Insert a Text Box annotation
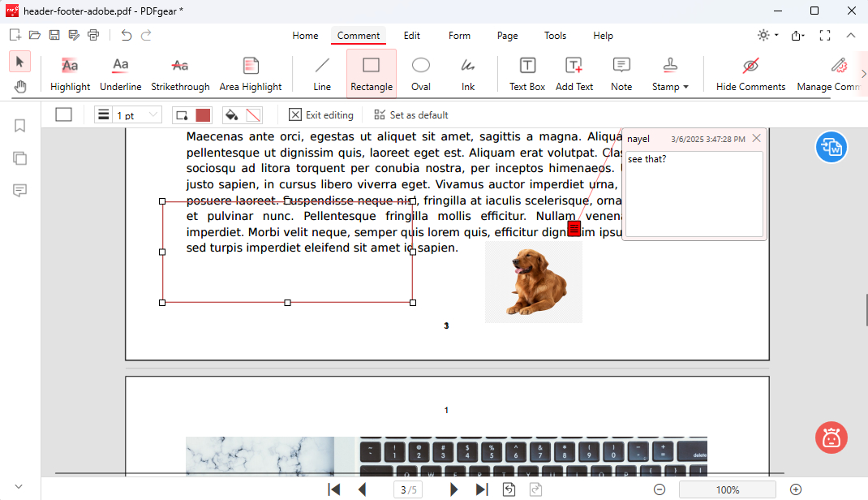 coord(526,73)
